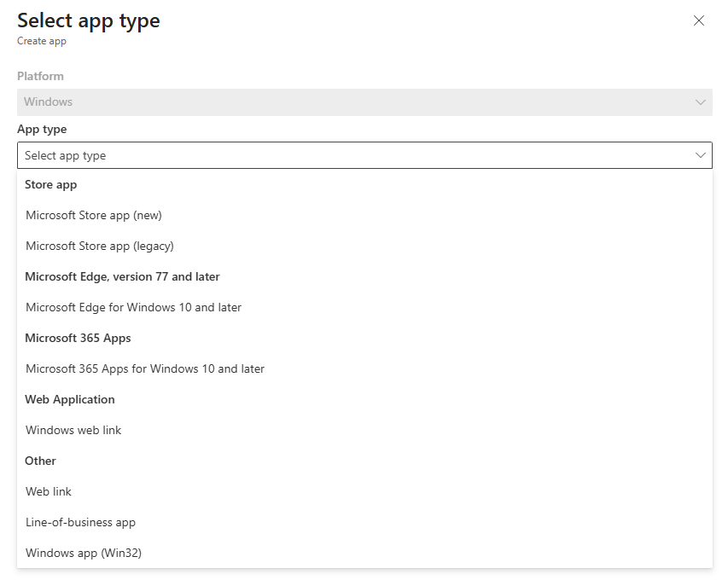This screenshot has width=728, height=580.
Task: Click the Store app group header
Action: tap(50, 185)
